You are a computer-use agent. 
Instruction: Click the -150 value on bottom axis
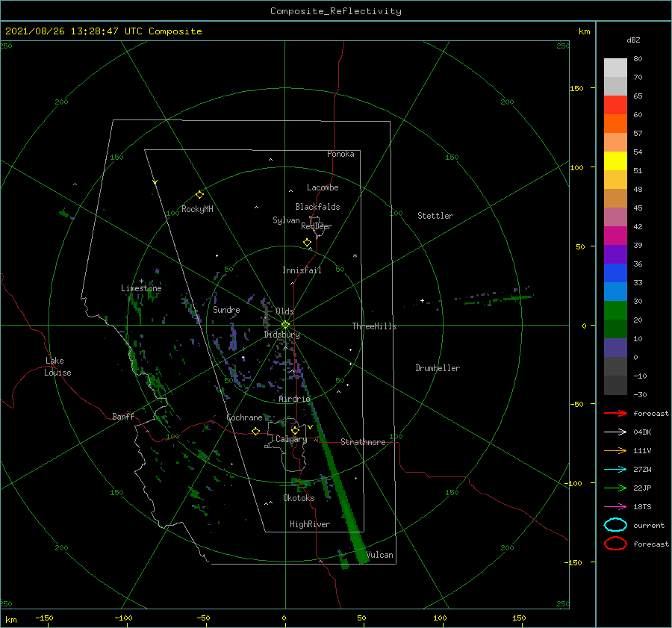click(x=44, y=618)
